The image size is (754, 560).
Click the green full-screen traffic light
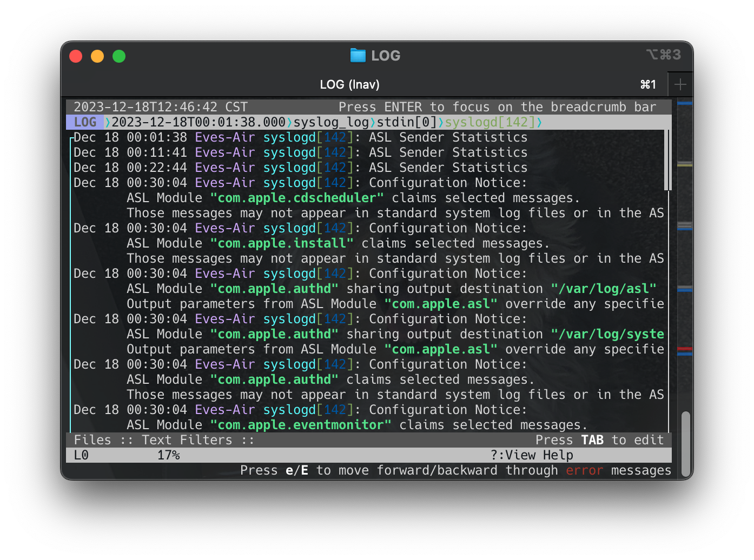coord(118,56)
